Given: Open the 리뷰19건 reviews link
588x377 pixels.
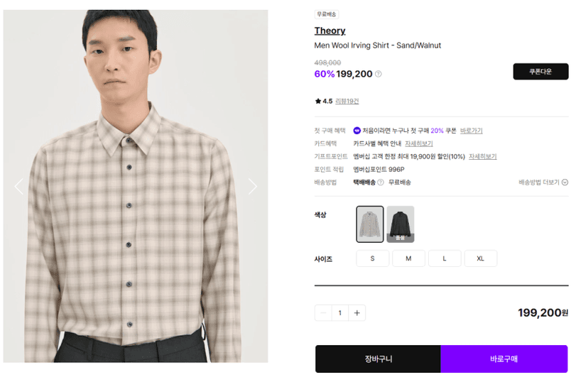Looking at the screenshot, I should (347, 102).
